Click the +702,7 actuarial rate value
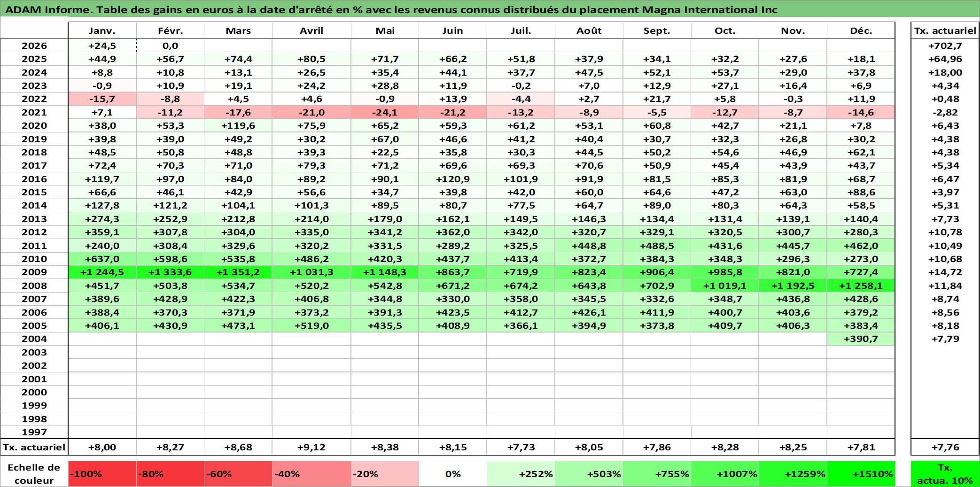The image size is (980, 487). [x=945, y=46]
